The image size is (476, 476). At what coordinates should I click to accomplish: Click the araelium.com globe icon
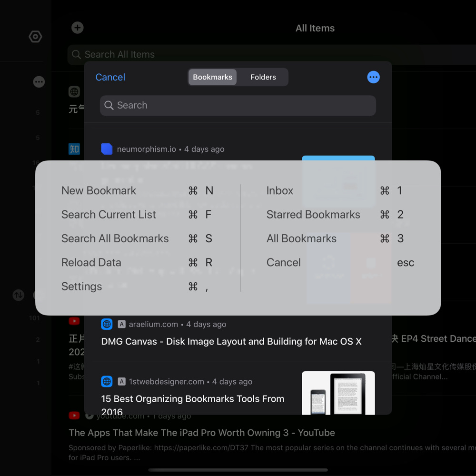tap(107, 324)
